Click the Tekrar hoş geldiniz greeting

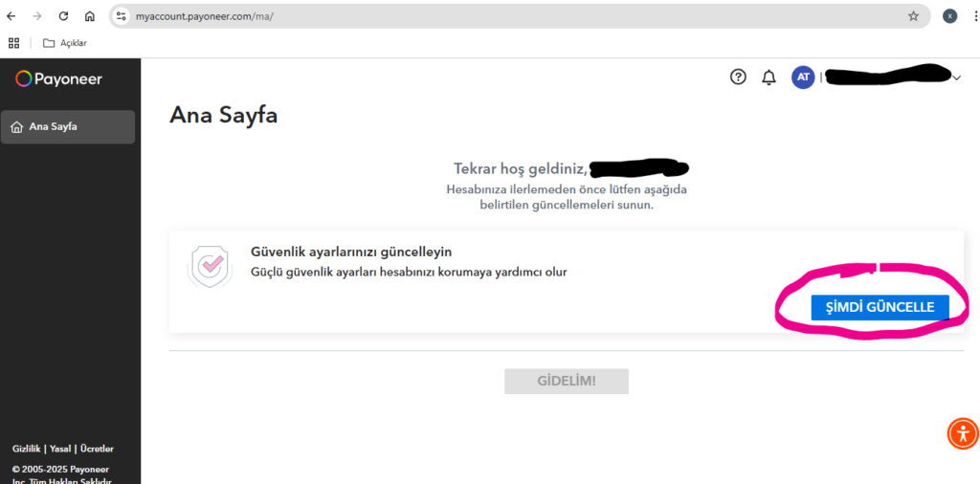[x=520, y=168]
